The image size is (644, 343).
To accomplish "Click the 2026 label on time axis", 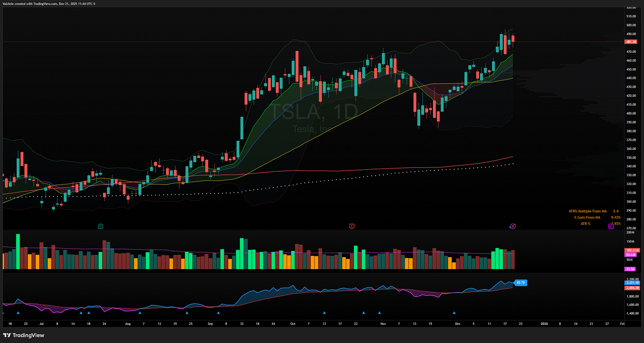I will (x=544, y=324).
